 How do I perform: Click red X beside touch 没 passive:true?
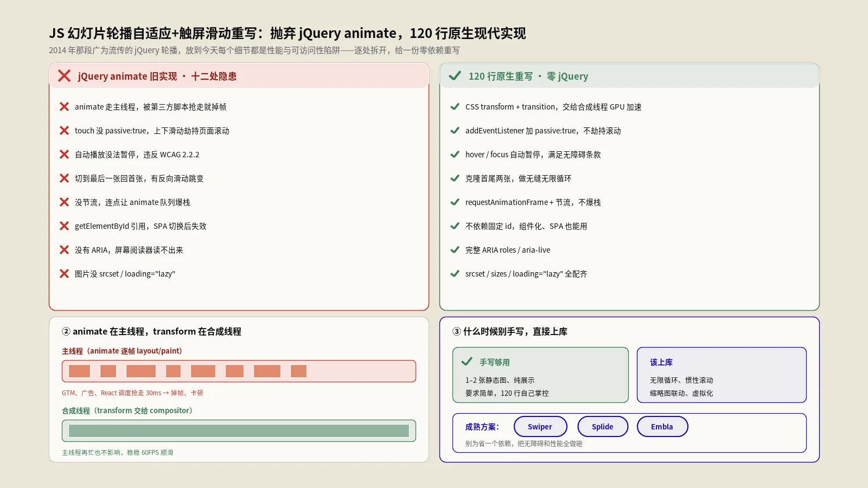(64, 131)
